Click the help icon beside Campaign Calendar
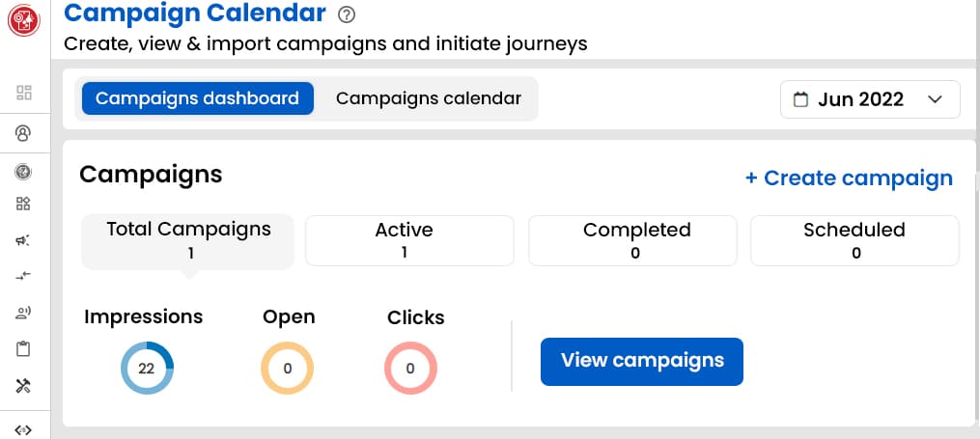The height and width of the screenshot is (439, 980). point(348,14)
